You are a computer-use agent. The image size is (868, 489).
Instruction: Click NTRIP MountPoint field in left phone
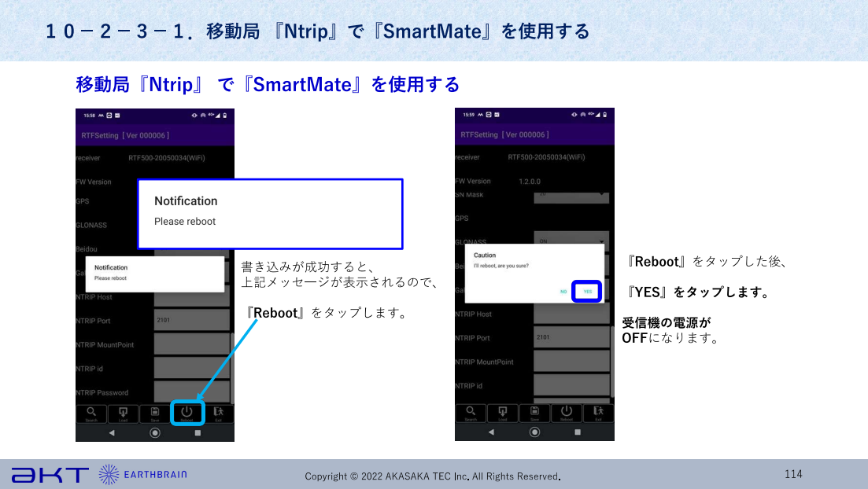coord(191,344)
